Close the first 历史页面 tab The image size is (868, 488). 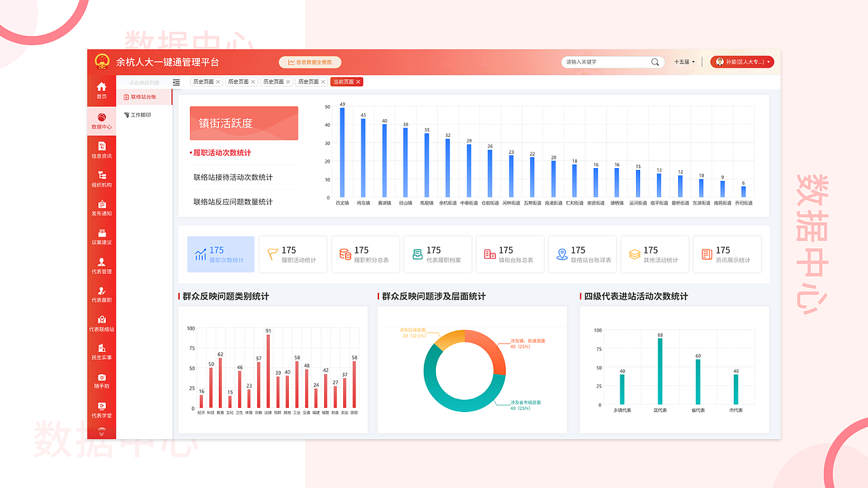(x=219, y=82)
